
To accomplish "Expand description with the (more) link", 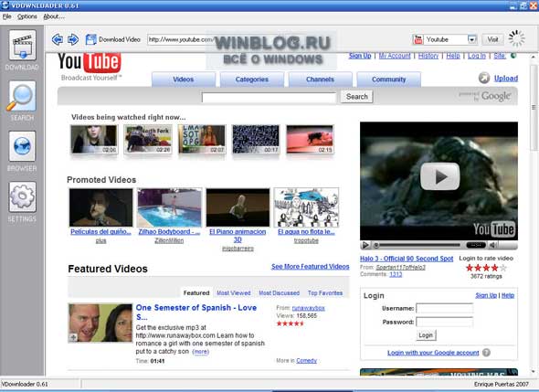I will point(201,352).
